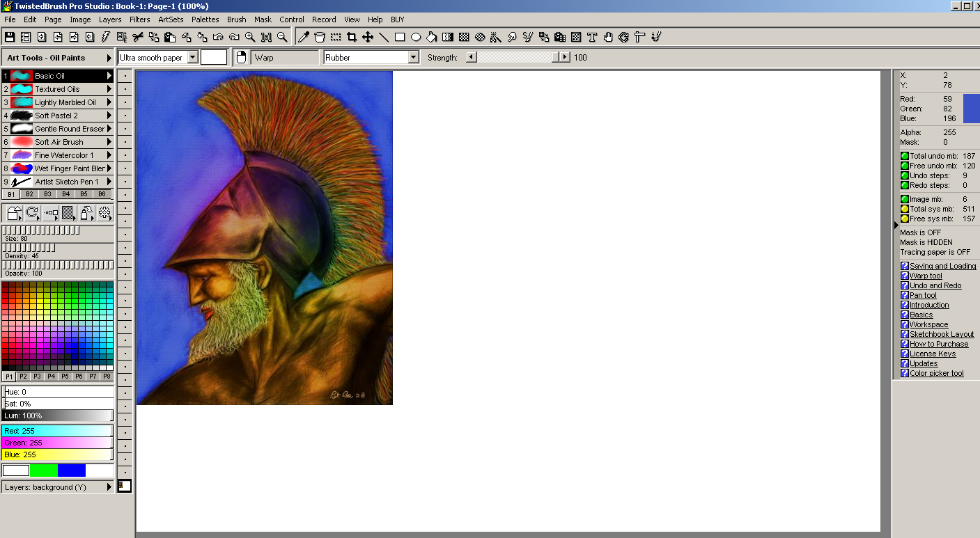980x538 pixels.
Task: Select the Rectangle shape tool
Action: (x=400, y=37)
